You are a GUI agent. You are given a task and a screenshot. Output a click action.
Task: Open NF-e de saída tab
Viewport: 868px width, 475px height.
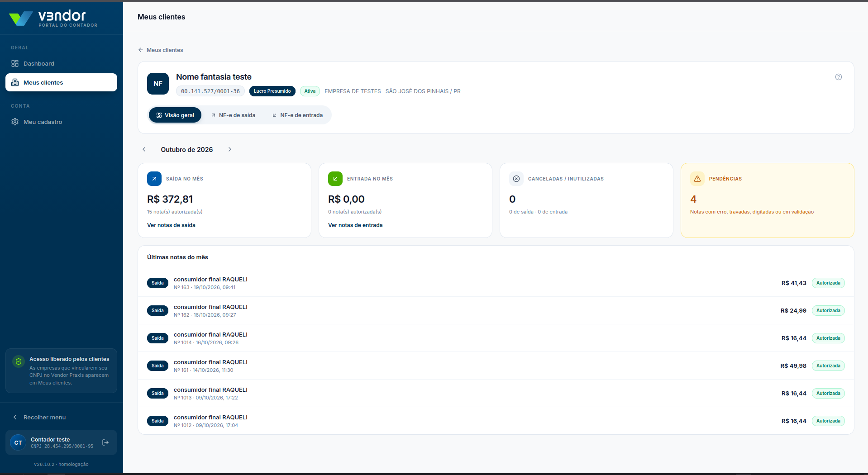pos(233,115)
